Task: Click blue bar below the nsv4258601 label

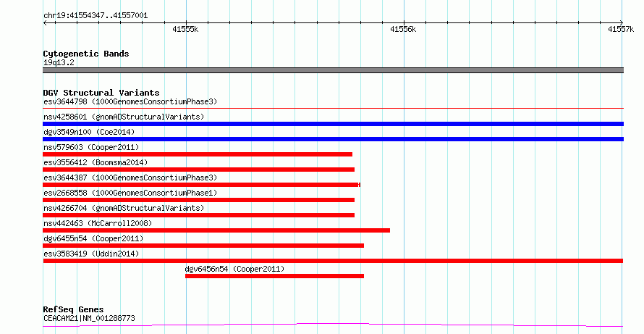Action: (333, 124)
